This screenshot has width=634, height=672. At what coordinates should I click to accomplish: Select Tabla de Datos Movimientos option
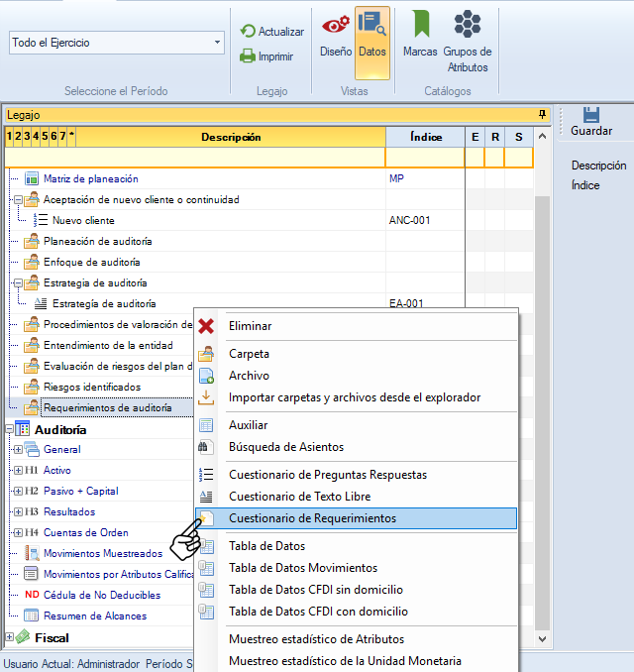click(302, 568)
